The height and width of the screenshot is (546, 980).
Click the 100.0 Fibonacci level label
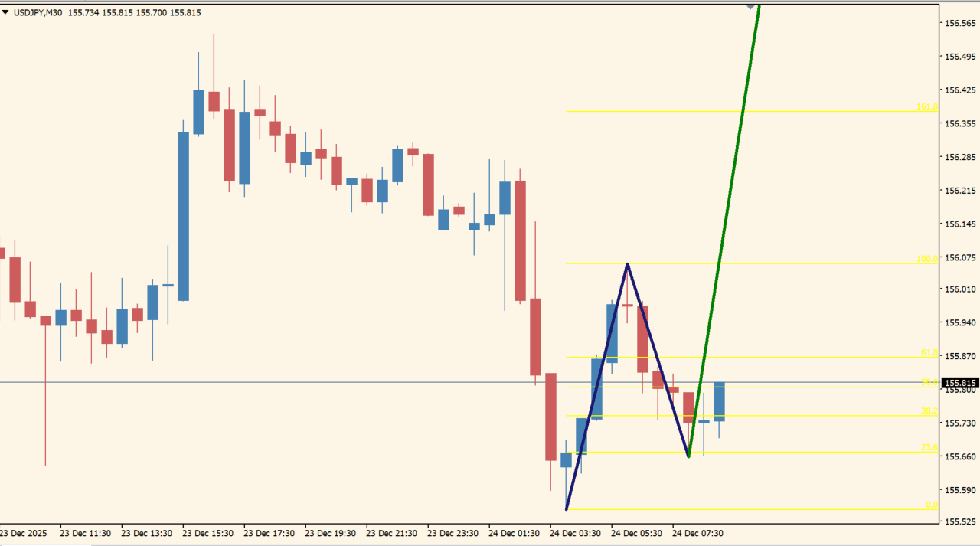[x=926, y=259]
